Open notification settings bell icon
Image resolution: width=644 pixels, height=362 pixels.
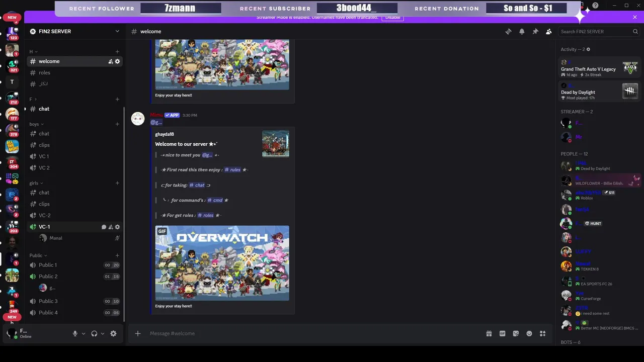(522, 31)
